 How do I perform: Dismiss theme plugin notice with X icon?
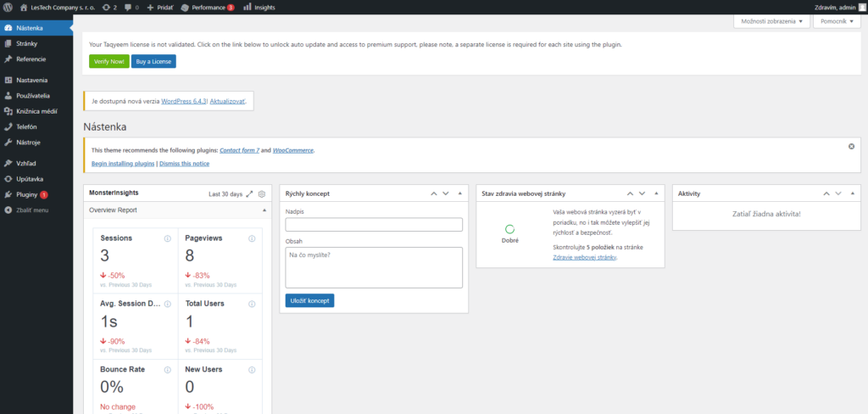(x=851, y=146)
